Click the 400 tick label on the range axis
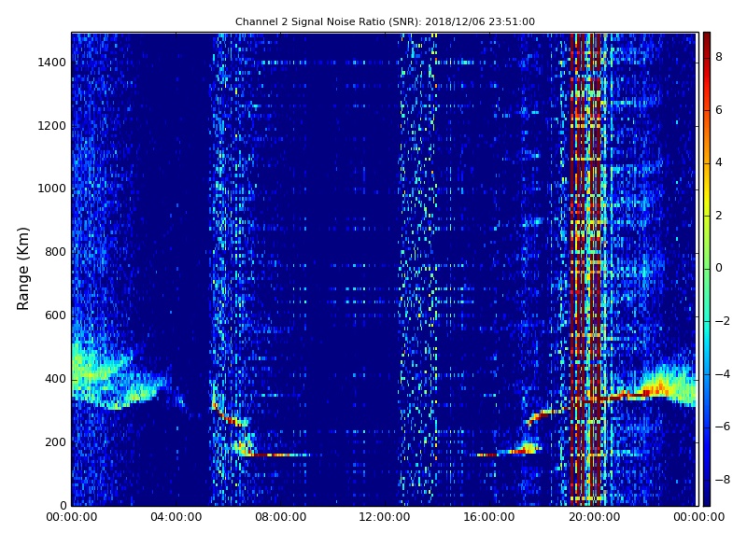This screenshot has width=747, height=560. [54, 379]
